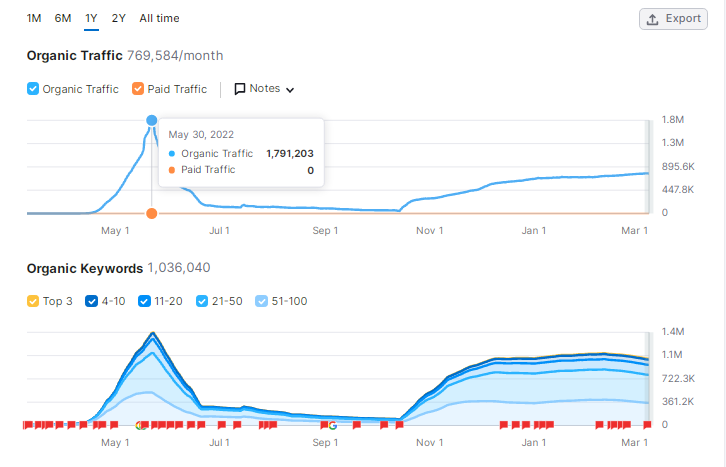The height and width of the screenshot is (467, 726).
Task: Click the Organic Keywords heading
Action: (x=85, y=268)
